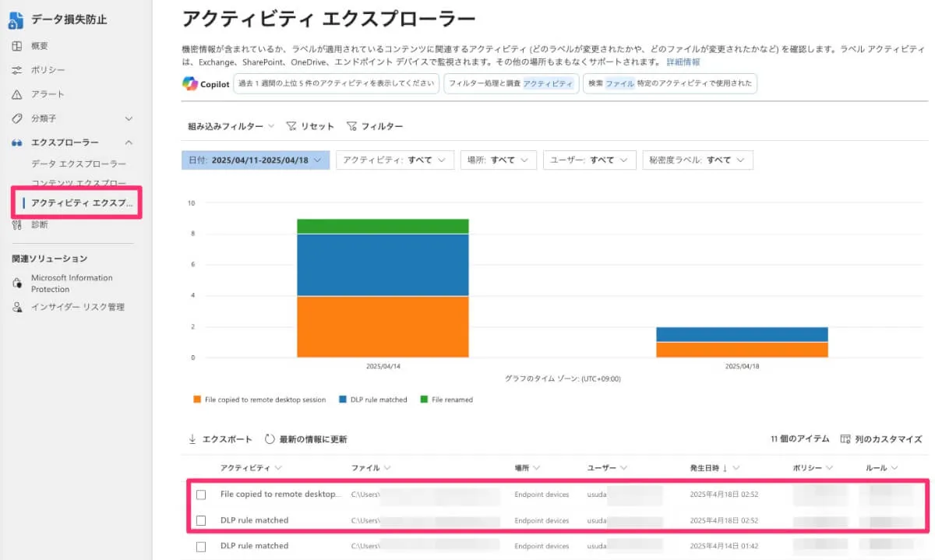This screenshot has height=560, width=935.
Task: Open the 秘密度ラベル filter dropdown
Action: [697, 160]
